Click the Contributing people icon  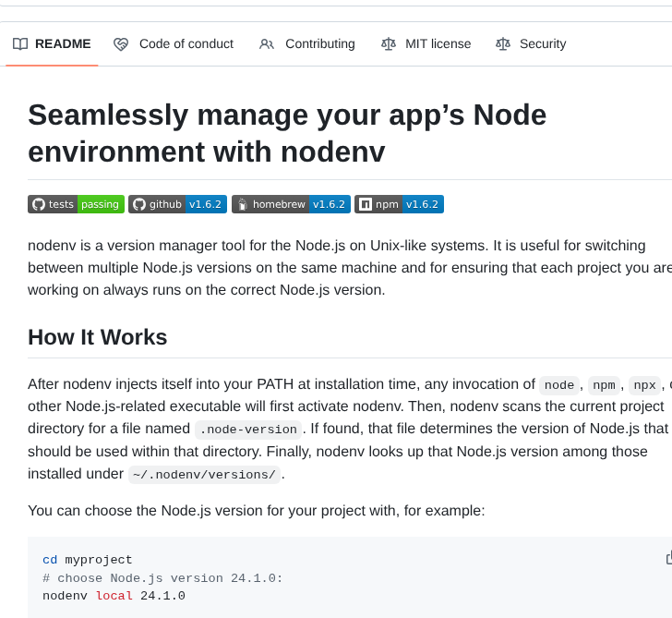click(267, 43)
